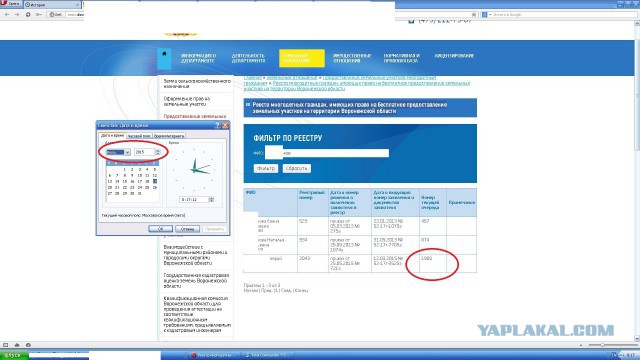Open the Date and time tab in dialog

click(x=112, y=135)
